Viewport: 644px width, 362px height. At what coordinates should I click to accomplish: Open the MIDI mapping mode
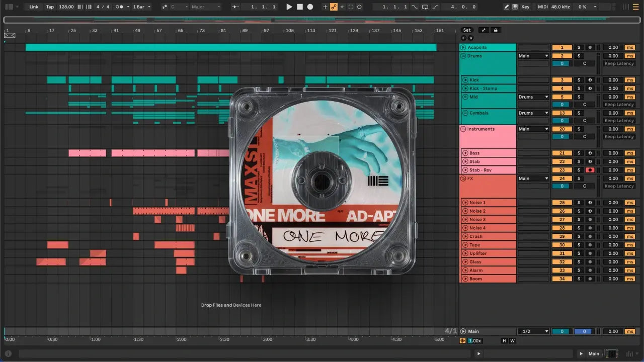pos(542,7)
